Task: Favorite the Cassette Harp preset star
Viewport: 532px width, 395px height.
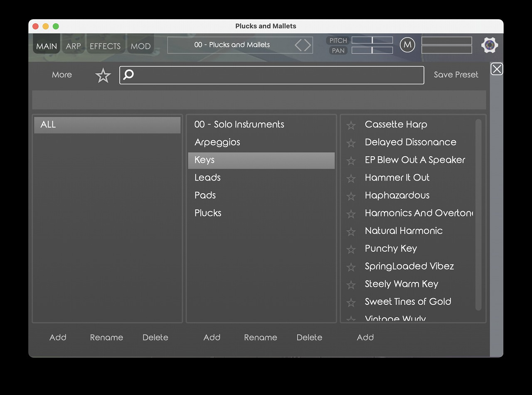Action: pos(351,125)
